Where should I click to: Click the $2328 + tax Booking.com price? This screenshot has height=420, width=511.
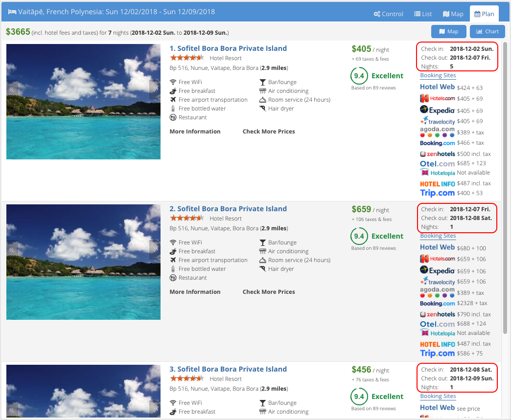coord(472,304)
